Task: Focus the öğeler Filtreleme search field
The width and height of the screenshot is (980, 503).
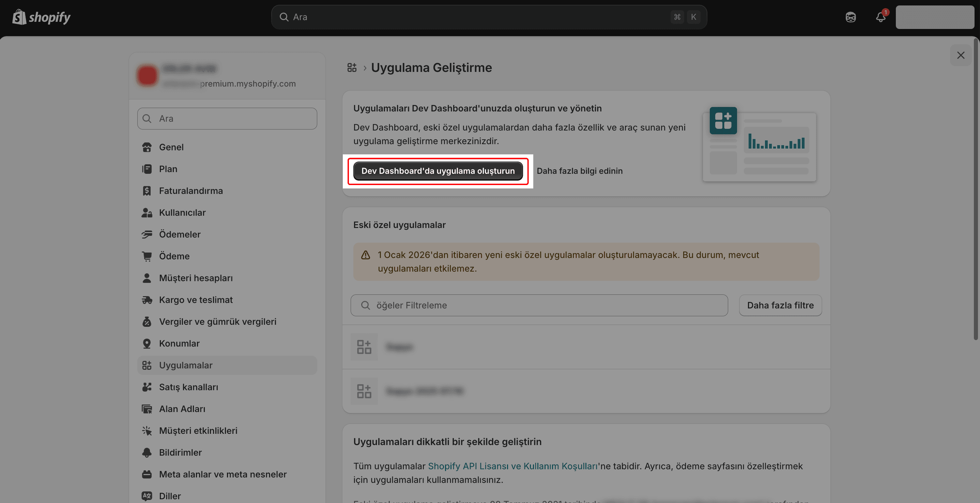Action: tap(539, 305)
